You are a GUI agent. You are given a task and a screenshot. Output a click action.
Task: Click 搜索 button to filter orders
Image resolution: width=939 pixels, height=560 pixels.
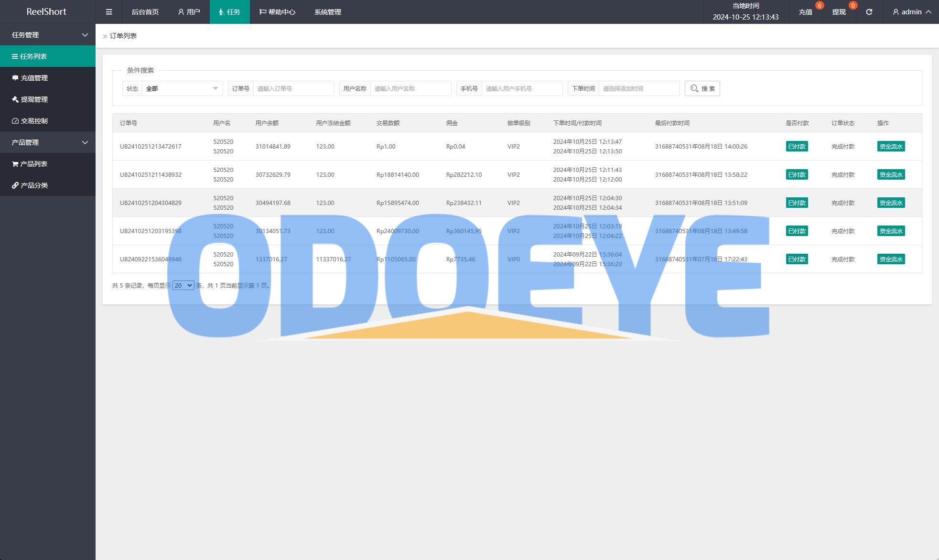tap(703, 88)
